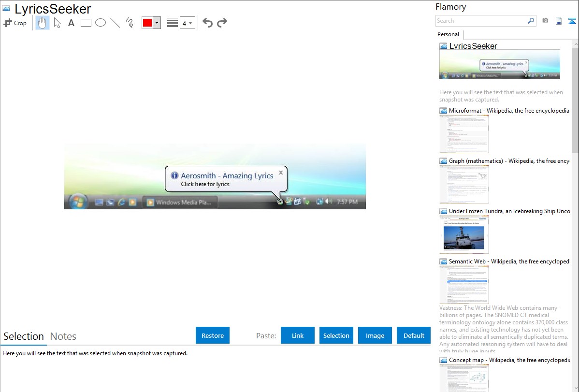Screen dimensions: 579x392
Task: Click the line thickness icon
Action: pyautogui.click(x=172, y=23)
